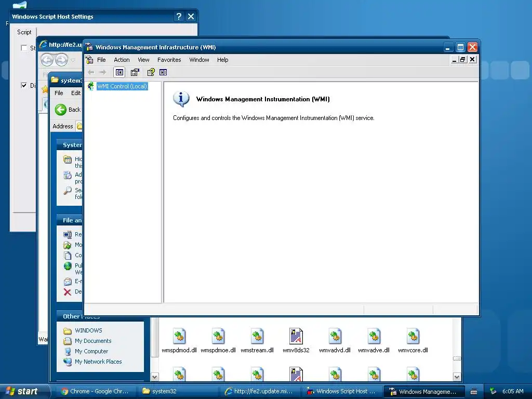This screenshot has width=532, height=399.
Task: Click the Publish to Web globe icon
Action: coord(68,266)
